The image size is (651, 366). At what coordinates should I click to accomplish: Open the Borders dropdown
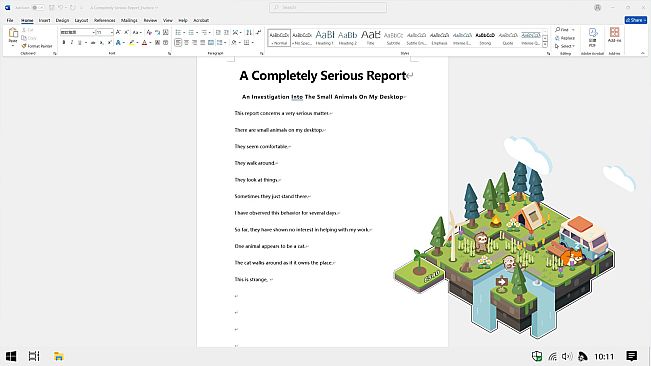coord(248,42)
